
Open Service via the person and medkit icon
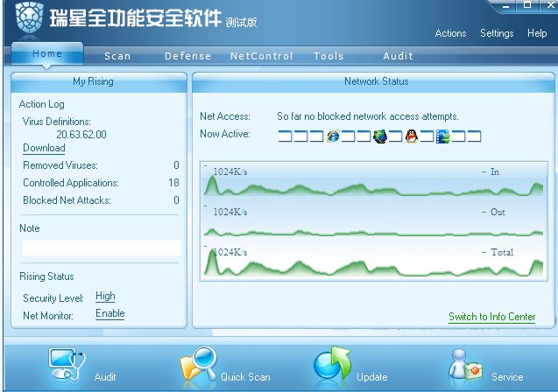[x=465, y=364]
